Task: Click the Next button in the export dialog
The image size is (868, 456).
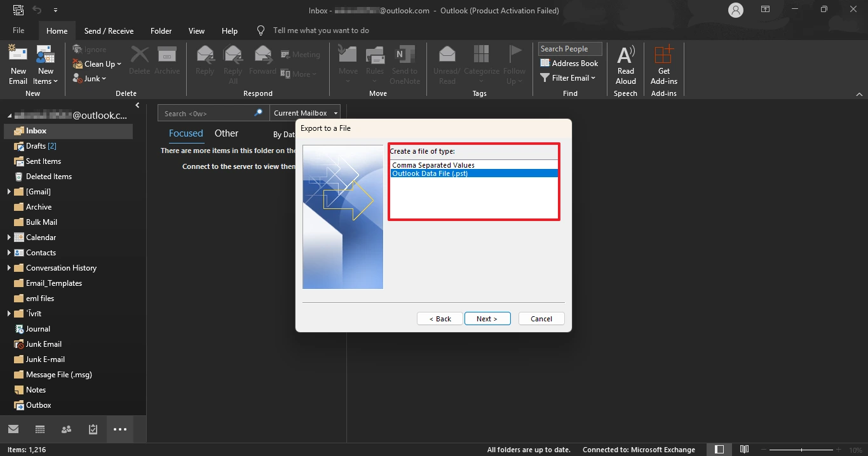Action: click(x=487, y=318)
